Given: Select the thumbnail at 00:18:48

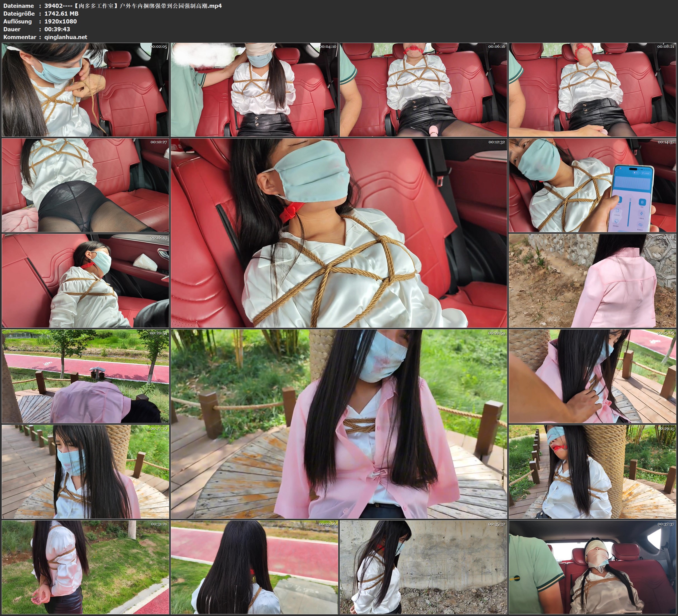Looking at the screenshot, I should click(x=592, y=280).
